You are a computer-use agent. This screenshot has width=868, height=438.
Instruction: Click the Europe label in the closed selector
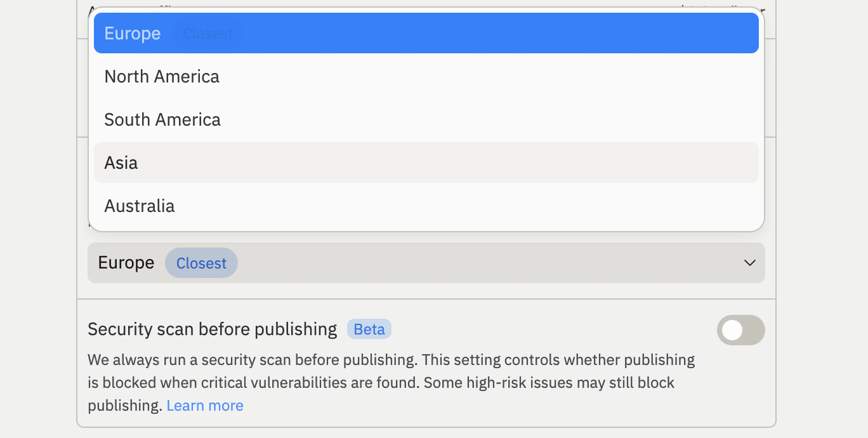pos(125,262)
